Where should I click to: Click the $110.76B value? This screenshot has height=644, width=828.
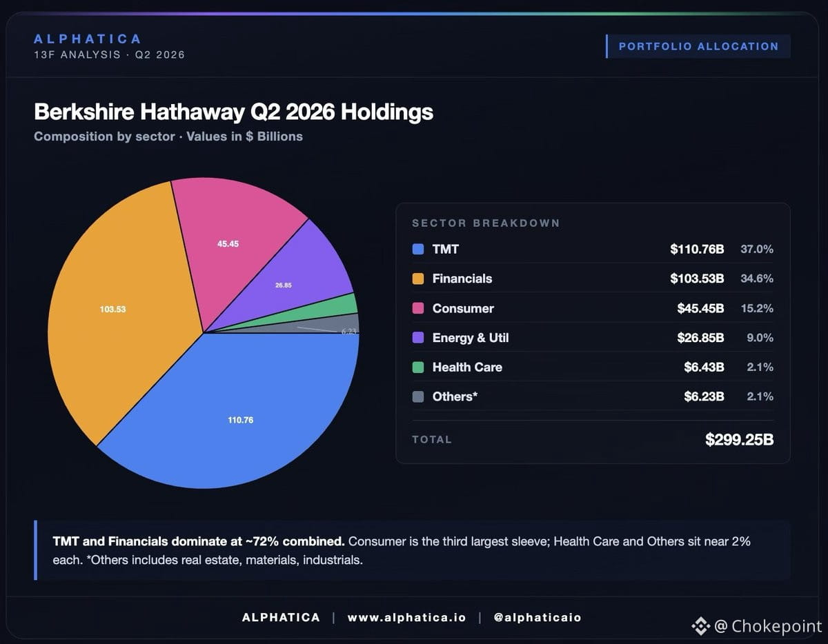[697, 250]
